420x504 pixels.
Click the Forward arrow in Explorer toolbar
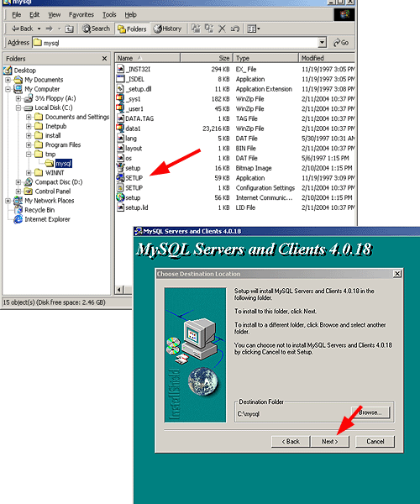coord(50,29)
